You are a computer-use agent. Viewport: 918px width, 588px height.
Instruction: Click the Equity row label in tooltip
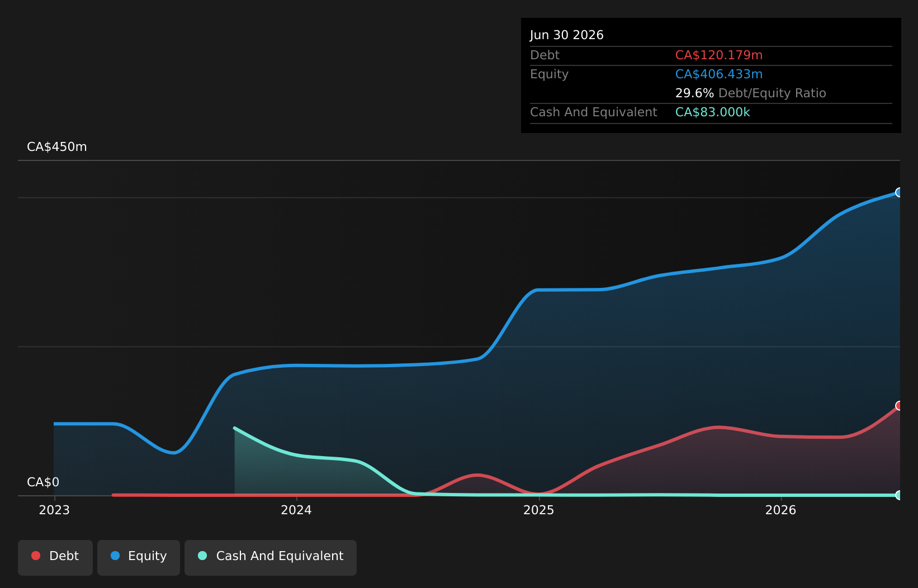[x=549, y=74]
